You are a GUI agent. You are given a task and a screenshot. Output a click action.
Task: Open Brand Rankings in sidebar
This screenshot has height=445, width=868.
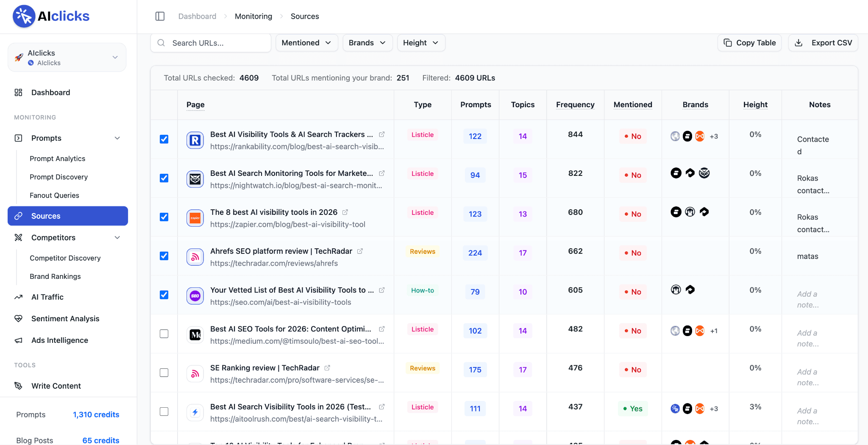pyautogui.click(x=55, y=276)
